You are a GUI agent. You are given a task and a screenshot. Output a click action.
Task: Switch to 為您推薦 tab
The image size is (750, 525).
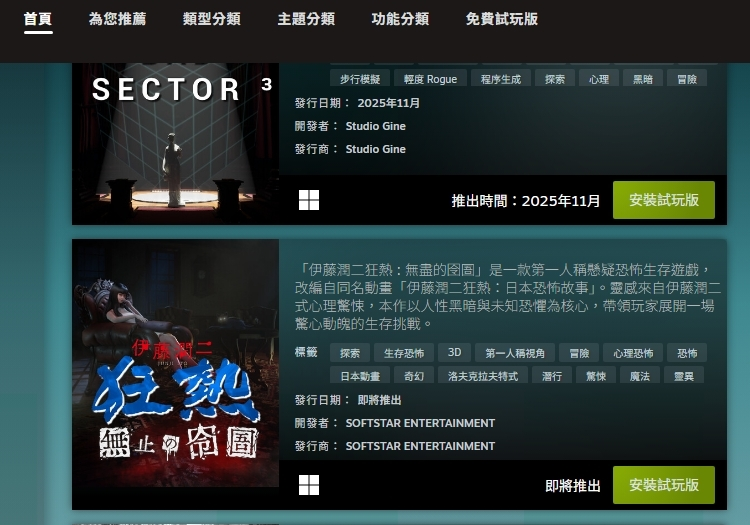[x=117, y=19]
